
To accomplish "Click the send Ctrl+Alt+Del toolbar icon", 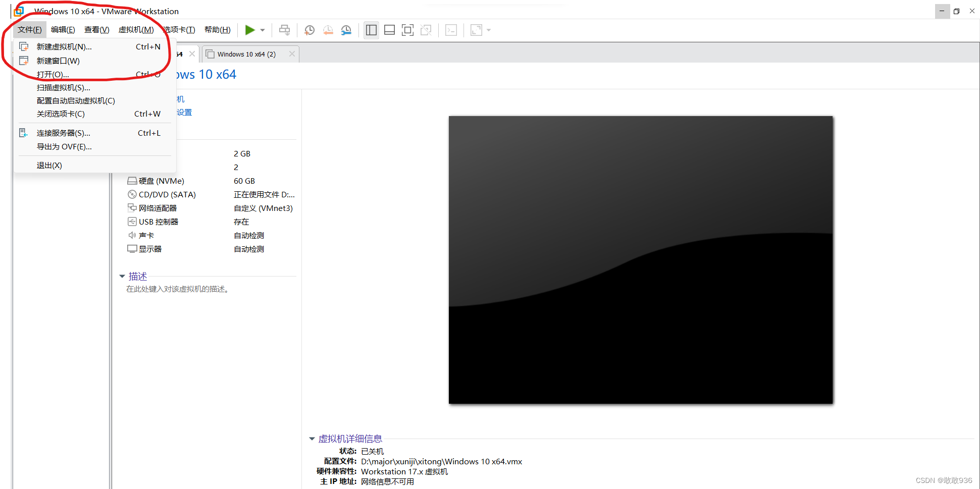I will 285,30.
